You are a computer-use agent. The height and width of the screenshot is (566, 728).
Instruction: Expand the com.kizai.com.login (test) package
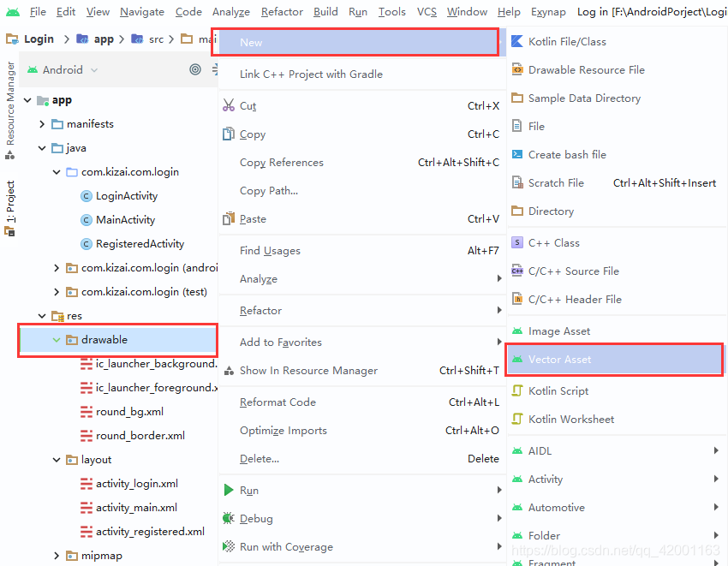[x=57, y=292]
